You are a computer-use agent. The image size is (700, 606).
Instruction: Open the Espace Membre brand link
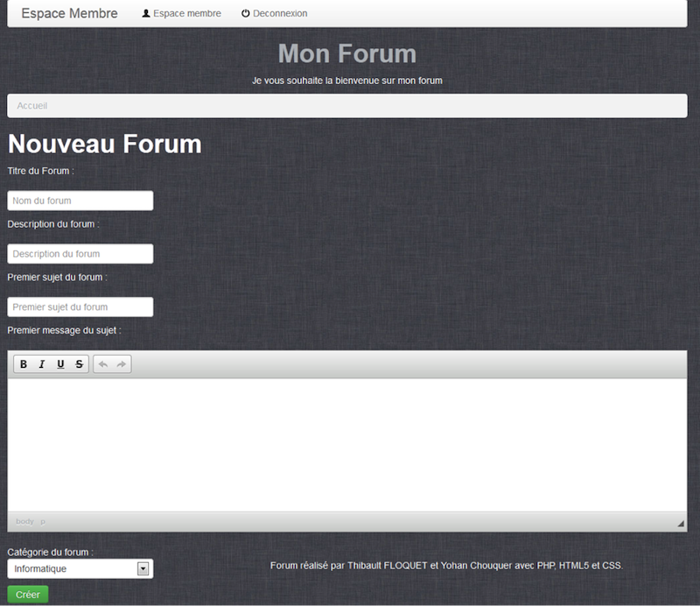(x=69, y=14)
